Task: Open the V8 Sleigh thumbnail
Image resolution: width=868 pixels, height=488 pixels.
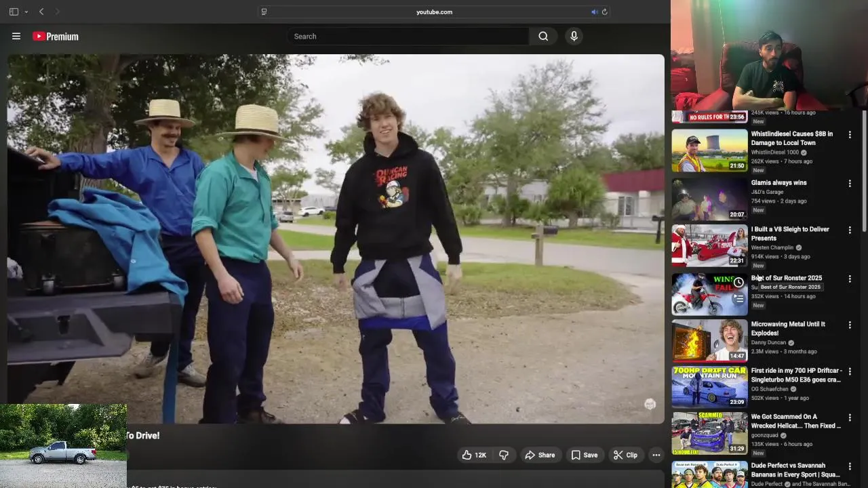Action: (x=709, y=246)
